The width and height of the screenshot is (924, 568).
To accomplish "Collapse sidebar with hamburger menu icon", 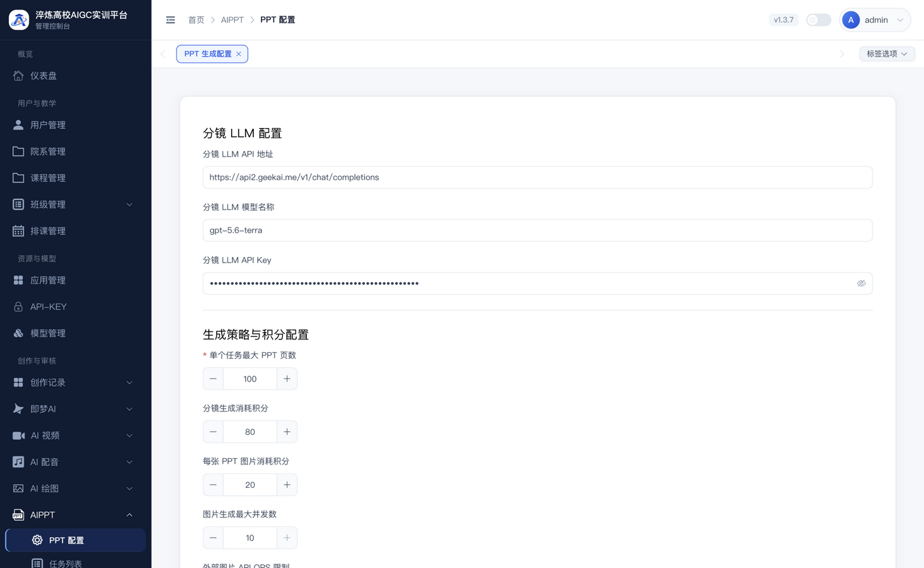I will point(171,20).
